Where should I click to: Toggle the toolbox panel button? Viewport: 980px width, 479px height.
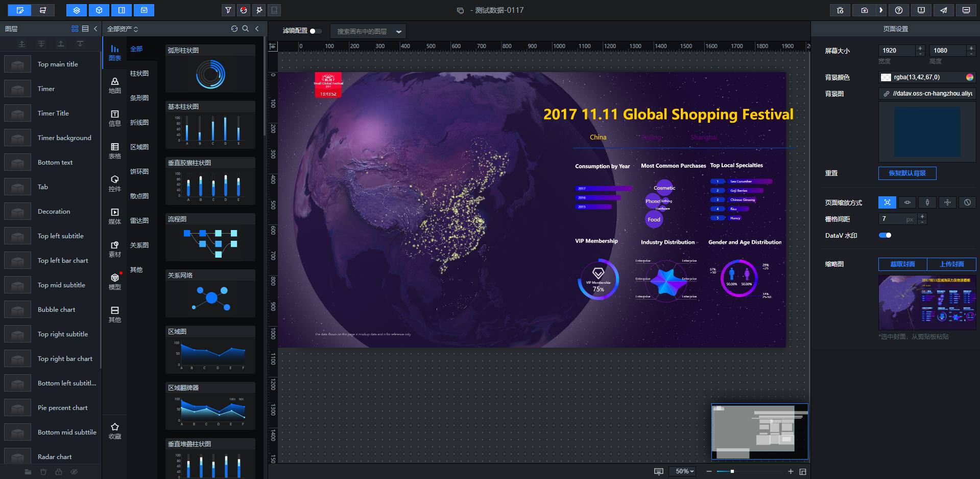[144, 10]
